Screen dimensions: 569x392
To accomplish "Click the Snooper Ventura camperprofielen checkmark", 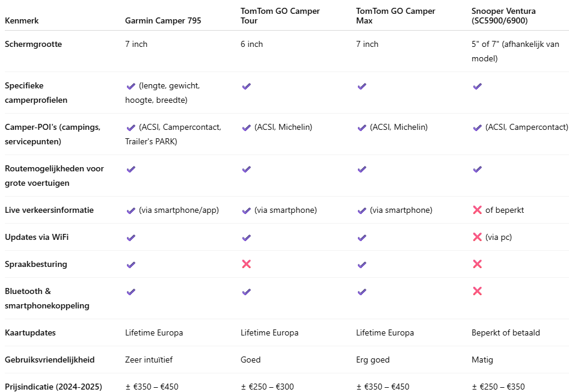I will coord(477,87).
